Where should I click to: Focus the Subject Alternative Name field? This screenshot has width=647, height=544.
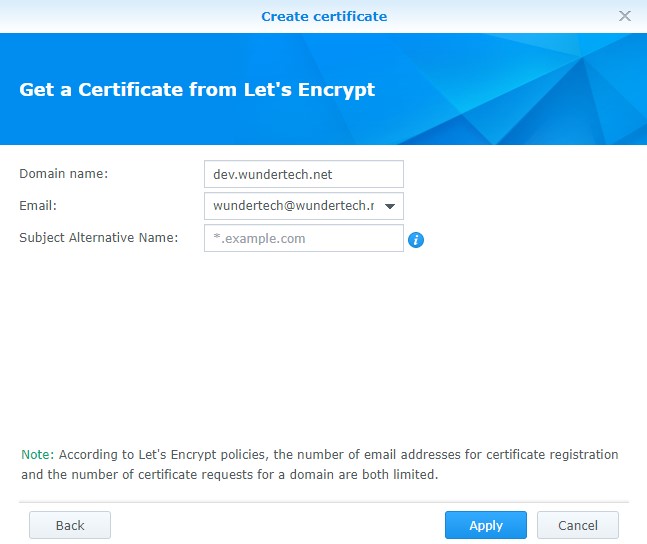(304, 238)
